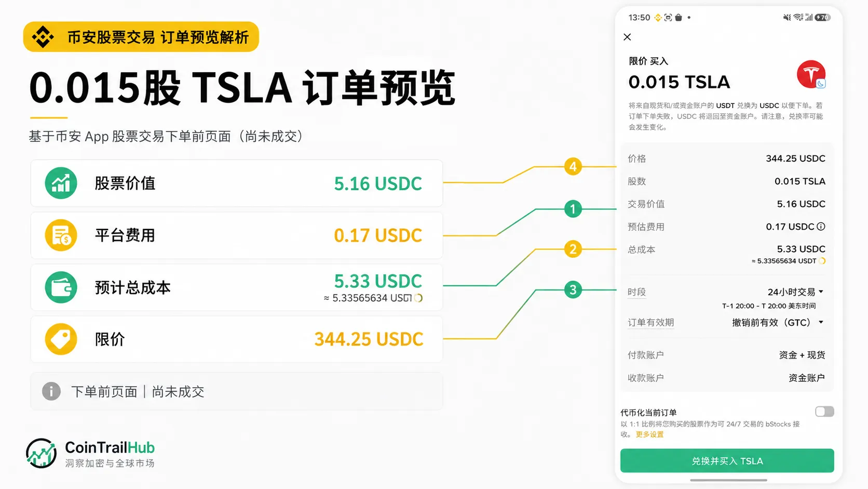The image size is (868, 489).
Task: Click the 限价 买入 heading
Action: point(648,61)
